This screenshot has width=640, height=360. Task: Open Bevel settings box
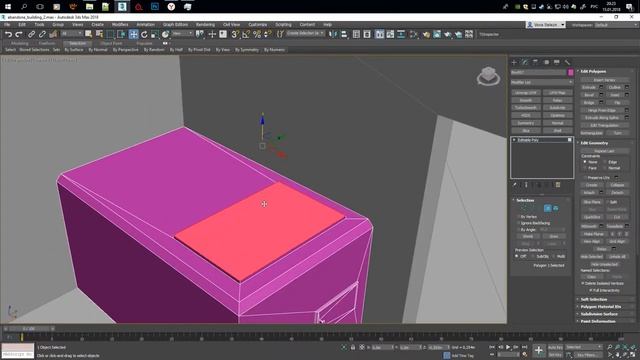click(601, 95)
